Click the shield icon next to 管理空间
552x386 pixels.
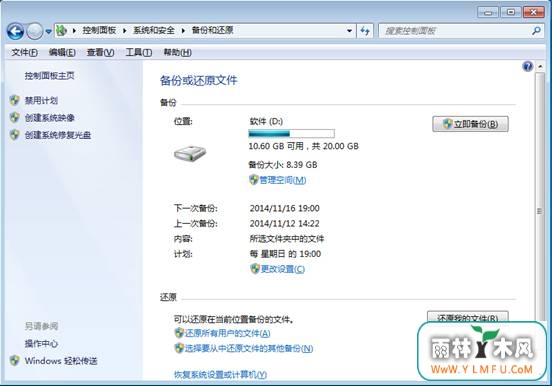(254, 180)
